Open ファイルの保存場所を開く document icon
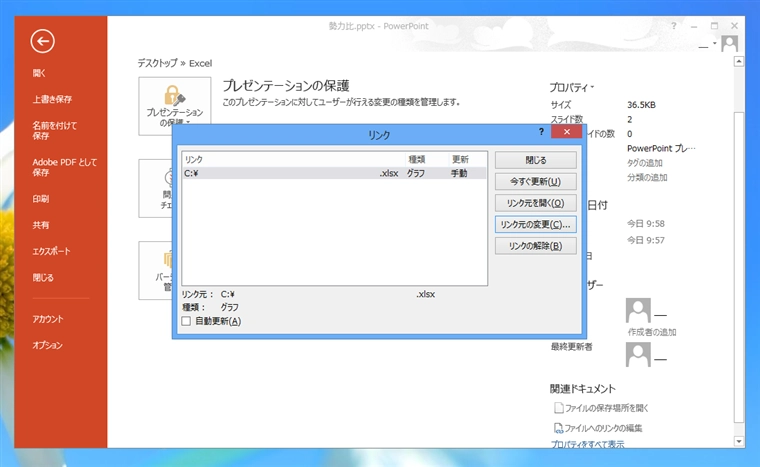 tap(558, 408)
